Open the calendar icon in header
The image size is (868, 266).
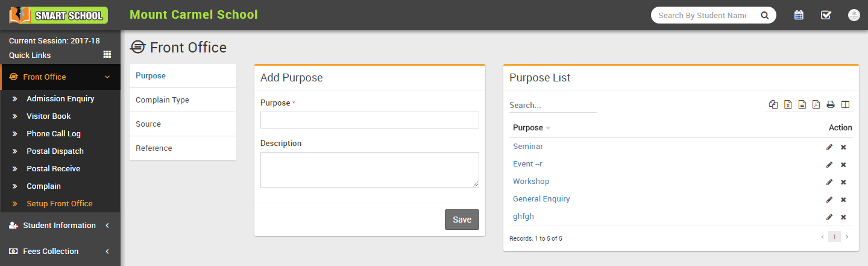pos(799,15)
